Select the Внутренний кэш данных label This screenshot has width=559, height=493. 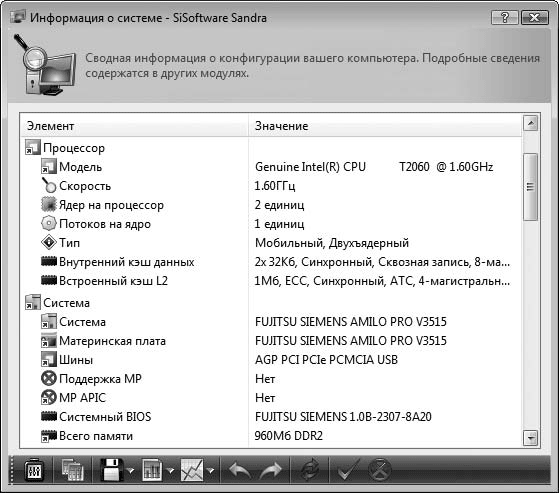(127, 262)
